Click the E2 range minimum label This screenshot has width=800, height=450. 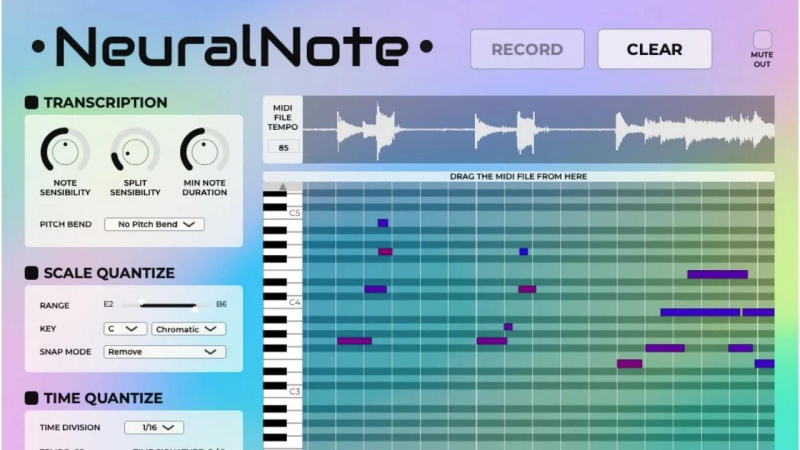click(x=108, y=304)
